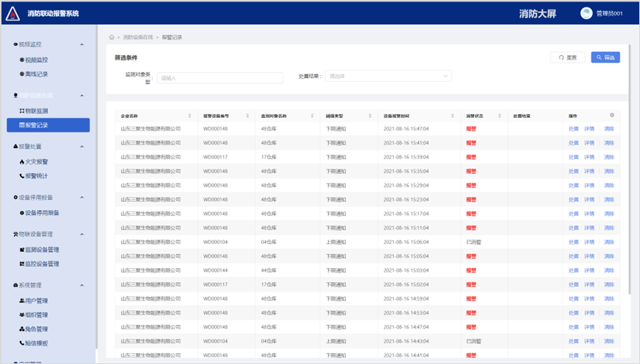This screenshot has height=364, width=640.
Task: Collapse the 消防设施在线 menu group
Action: (82, 96)
